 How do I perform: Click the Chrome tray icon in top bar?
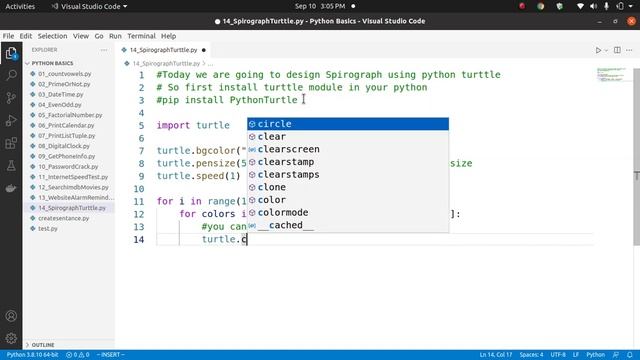tap(540, 6)
